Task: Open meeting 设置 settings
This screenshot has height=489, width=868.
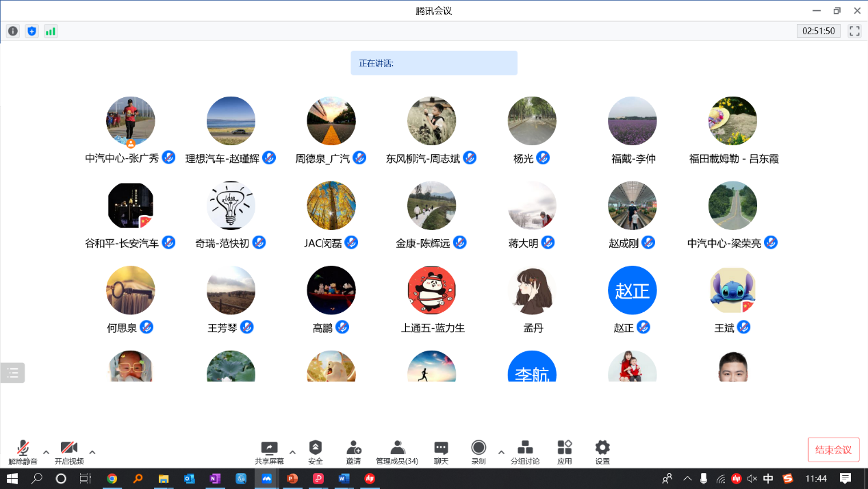Action: click(x=602, y=452)
